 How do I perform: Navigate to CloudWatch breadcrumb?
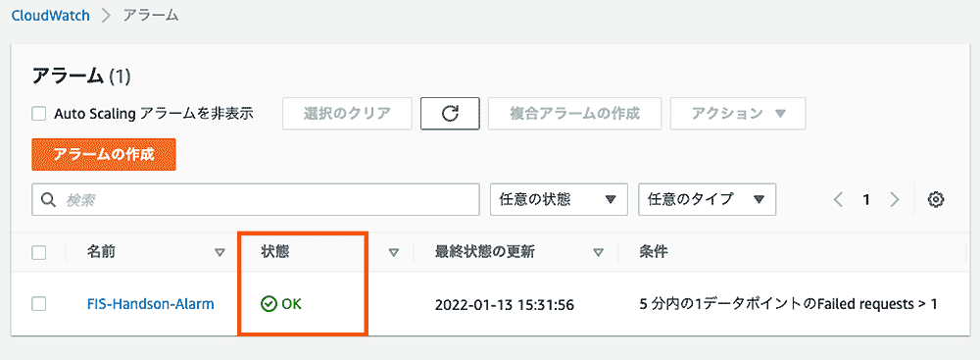pos(51,16)
